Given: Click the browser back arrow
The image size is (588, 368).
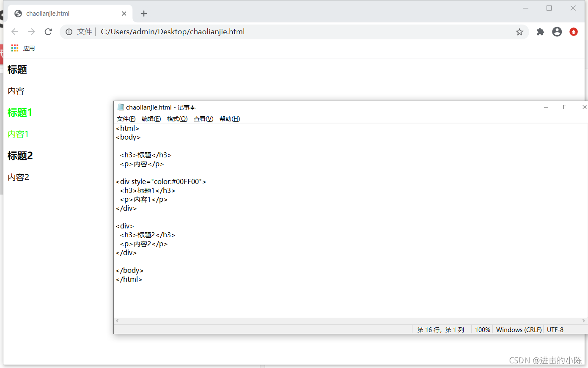Looking at the screenshot, I should [15, 32].
